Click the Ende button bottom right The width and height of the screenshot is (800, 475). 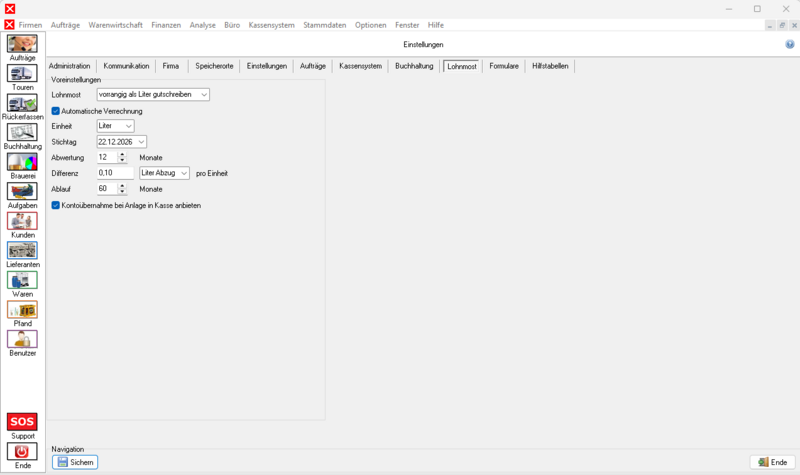pos(772,462)
